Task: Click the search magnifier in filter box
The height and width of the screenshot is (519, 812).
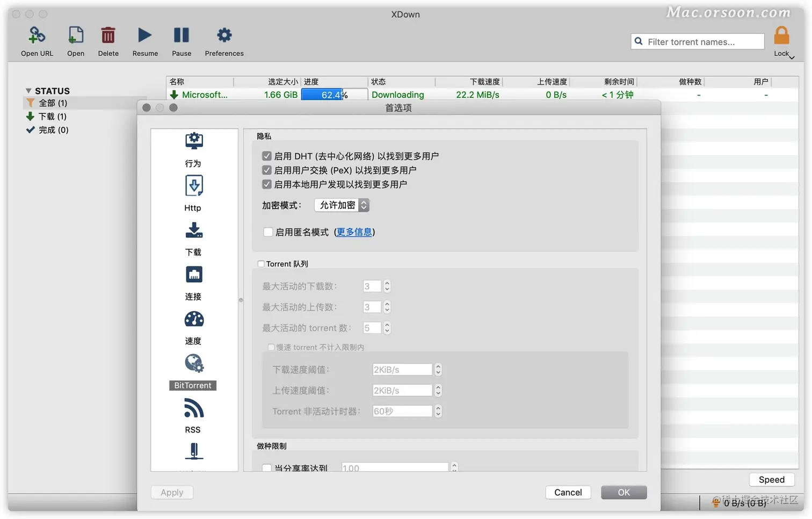Action: pos(639,41)
